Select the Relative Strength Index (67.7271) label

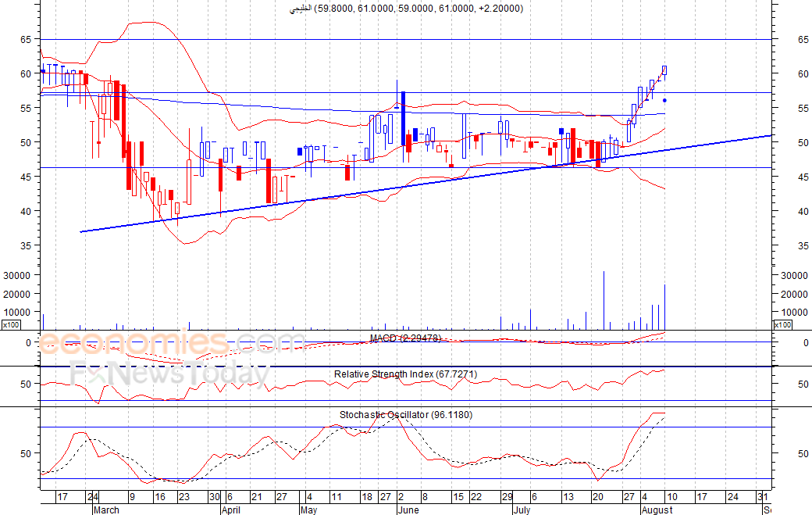405,374
